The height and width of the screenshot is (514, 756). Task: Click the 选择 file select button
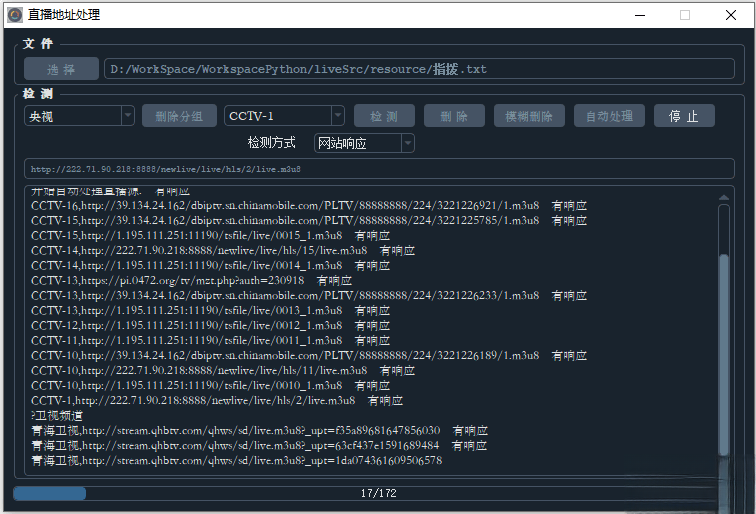coord(61,69)
